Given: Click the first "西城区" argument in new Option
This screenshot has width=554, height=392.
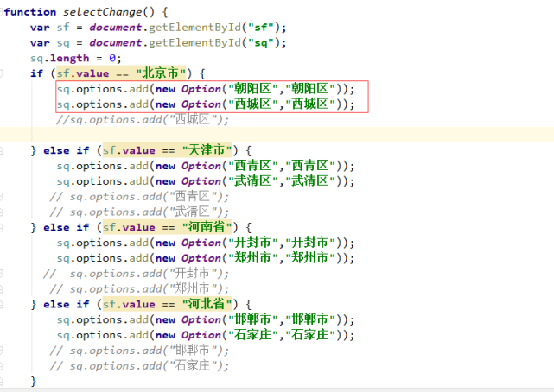Looking at the screenshot, I should click(253, 104).
